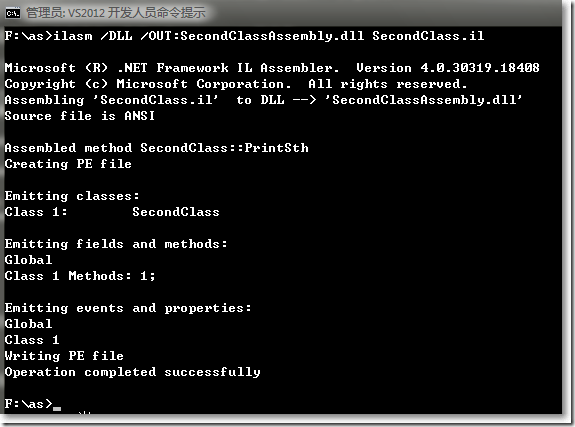Click the 'Emitting classes:' line
Image resolution: width=575 pixels, height=427 pixels.
72,196
